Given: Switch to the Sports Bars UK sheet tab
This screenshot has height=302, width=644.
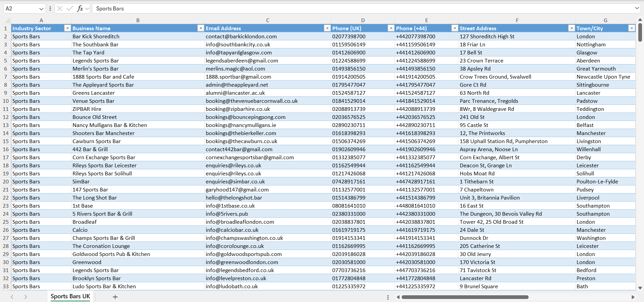Looking at the screenshot, I should pos(70,296).
